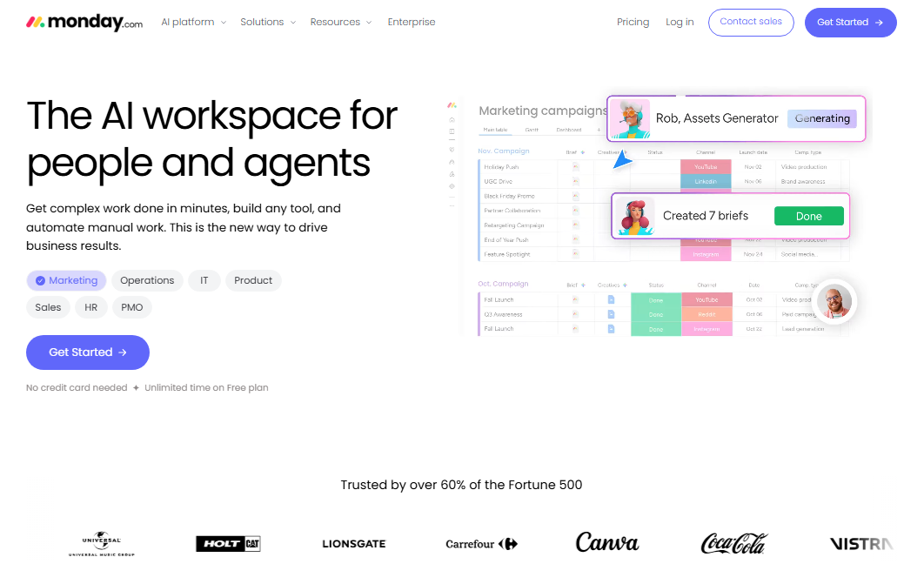
Task: Open the Universal Music Group logo
Action: point(101,543)
